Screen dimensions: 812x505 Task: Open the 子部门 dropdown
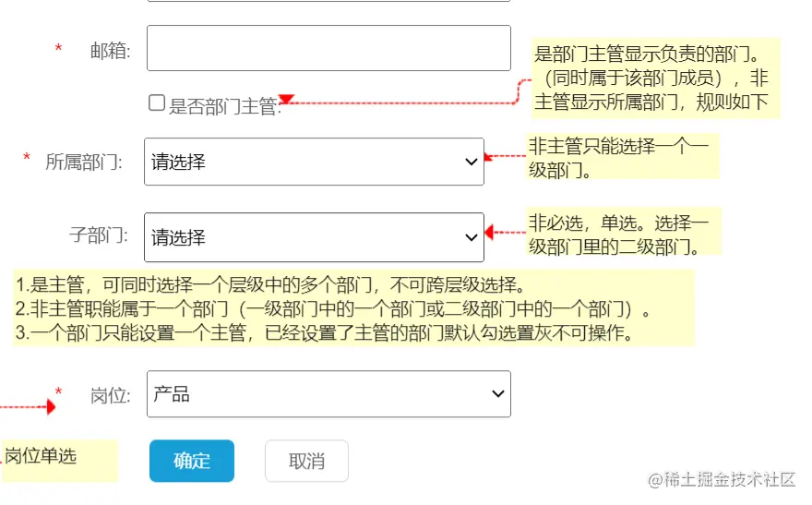click(314, 237)
